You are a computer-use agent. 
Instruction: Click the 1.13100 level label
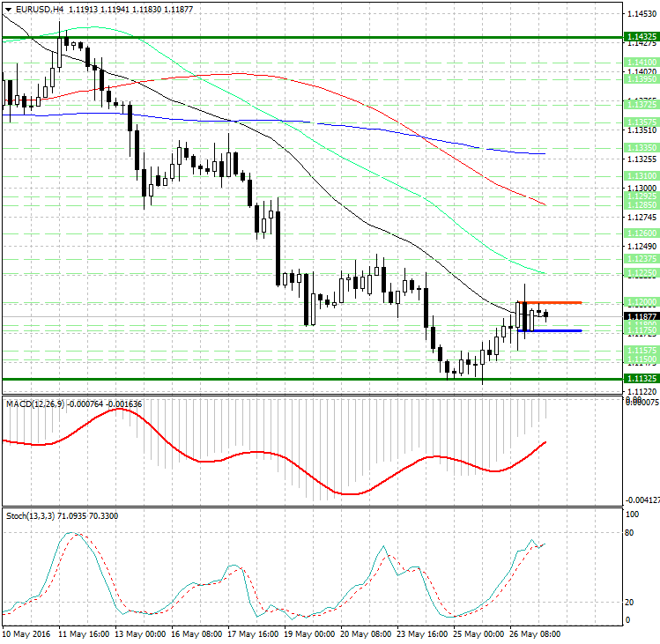click(641, 176)
